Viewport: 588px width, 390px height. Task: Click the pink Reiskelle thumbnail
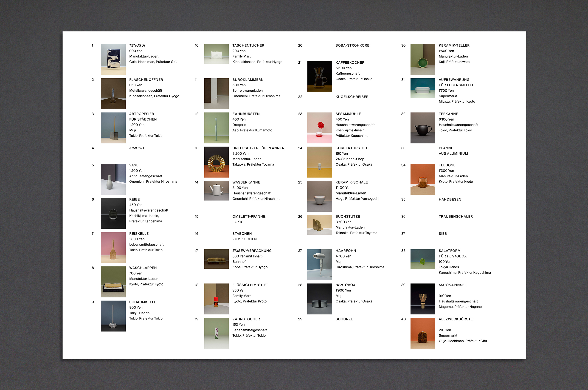click(x=113, y=247)
